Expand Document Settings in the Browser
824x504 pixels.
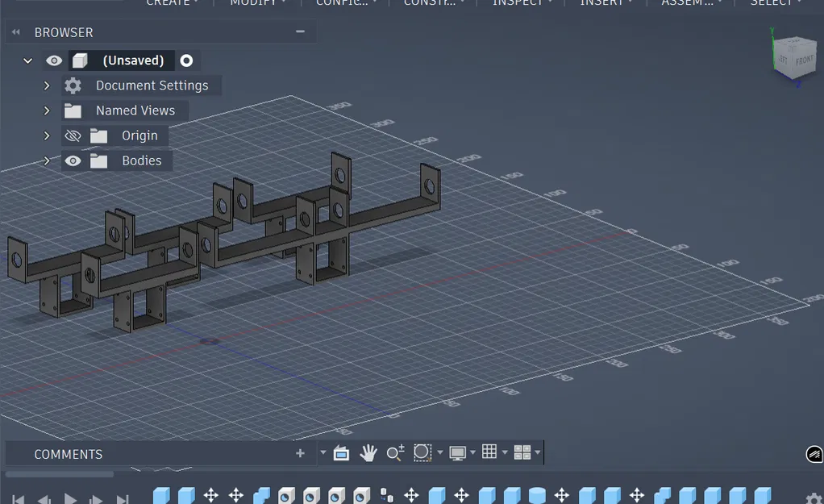[47, 85]
